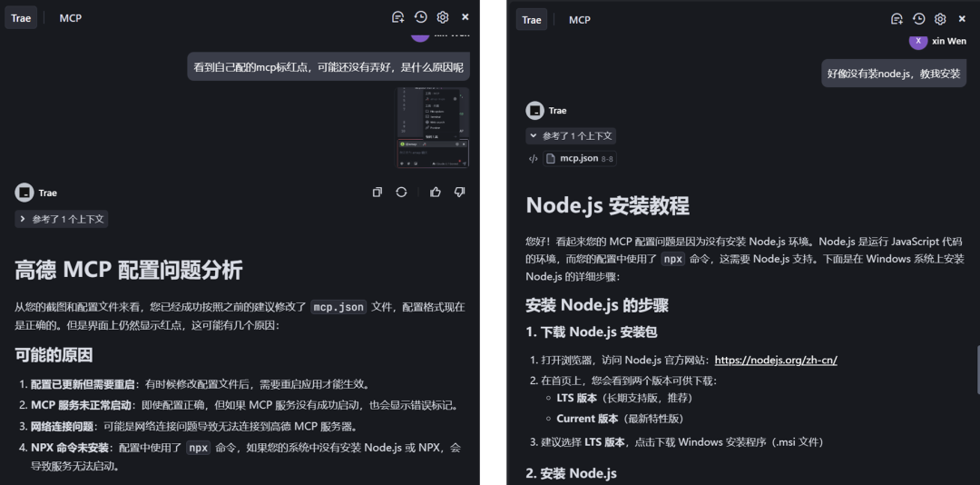Image resolution: width=980 pixels, height=485 pixels.
Task: Click code icon beside mcp.json
Action: [533, 159]
